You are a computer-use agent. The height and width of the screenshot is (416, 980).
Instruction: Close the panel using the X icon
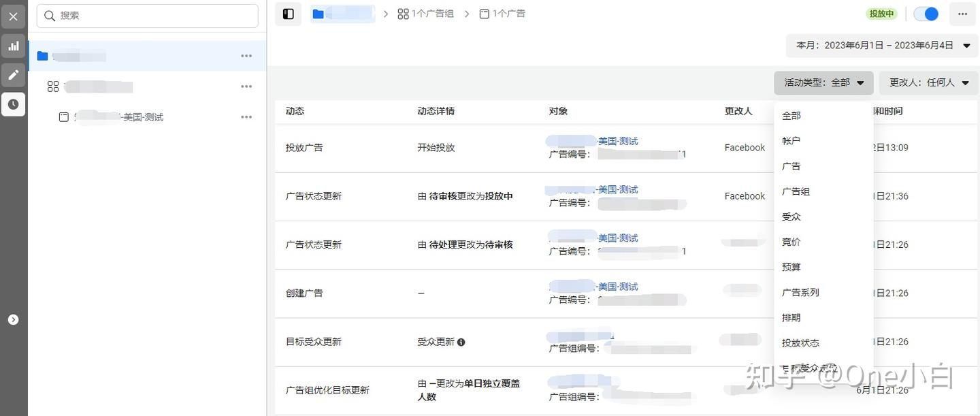(14, 16)
